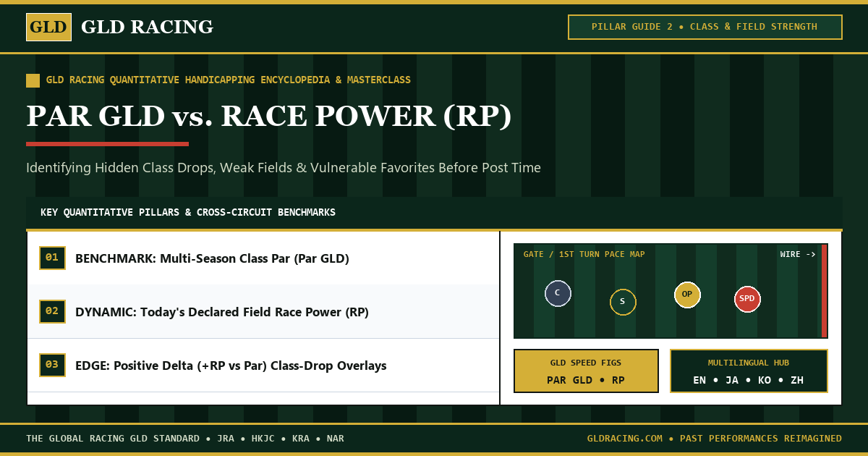Select the C runner marker on pace map
Viewport: 868px width, 456px height.
click(558, 293)
